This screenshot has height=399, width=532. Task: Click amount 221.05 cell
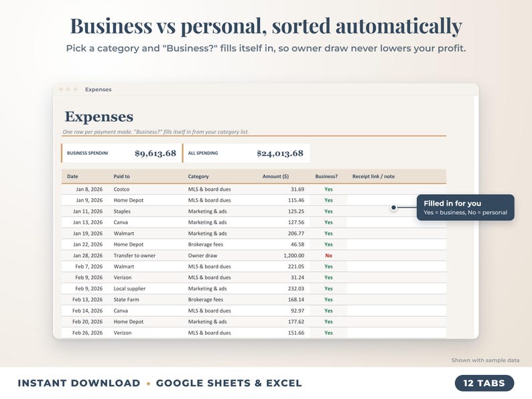(x=296, y=266)
